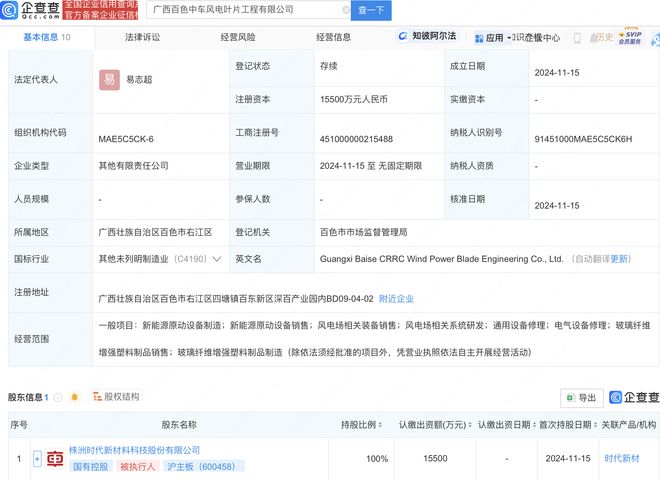Open 易志超 legal representative link
The height and width of the screenshot is (480, 660).
[139, 80]
